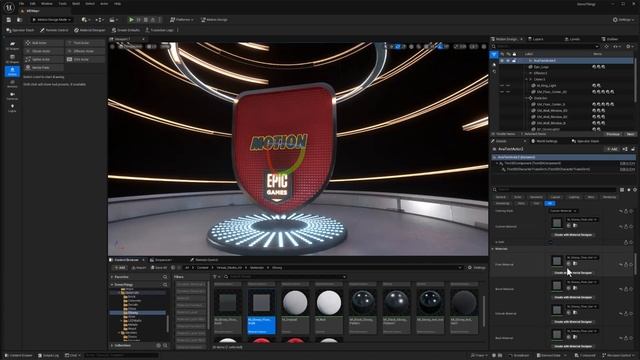Choose the Effector Actor tool
The image size is (640, 360).
click(x=85, y=51)
